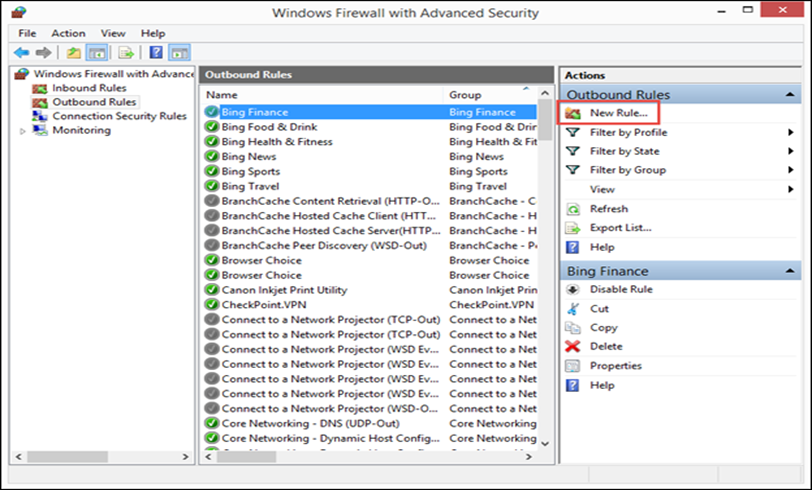
Task: Open the Filter by State submenu arrow
Action: pos(791,151)
